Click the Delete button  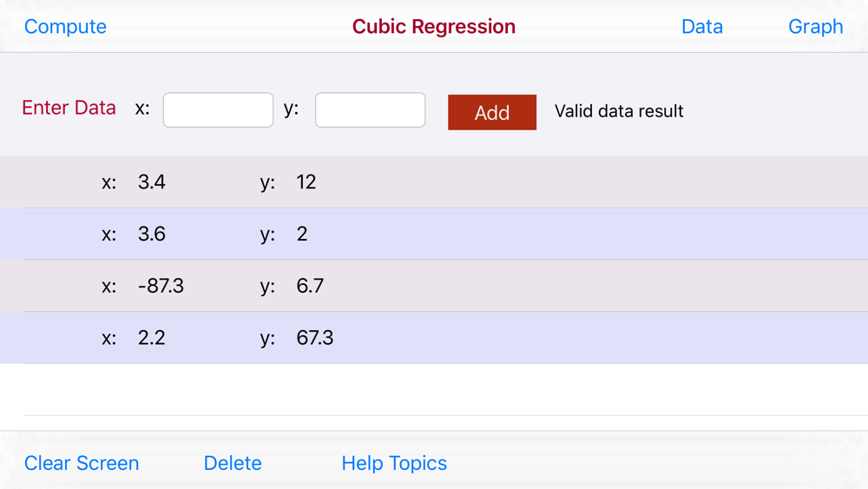coord(233,463)
